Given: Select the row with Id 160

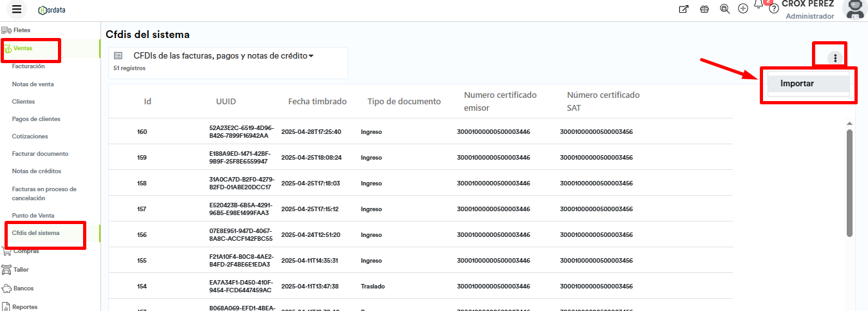Looking at the screenshot, I should coord(142,132).
